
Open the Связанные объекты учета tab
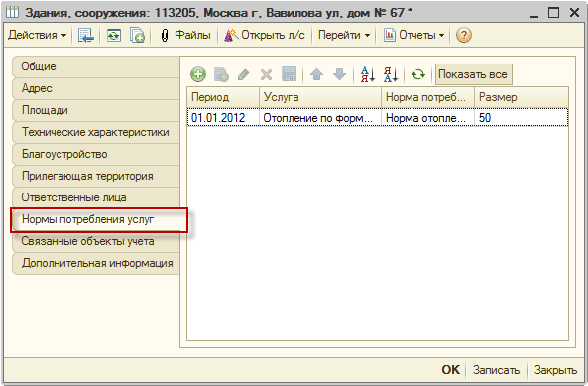[96, 241]
